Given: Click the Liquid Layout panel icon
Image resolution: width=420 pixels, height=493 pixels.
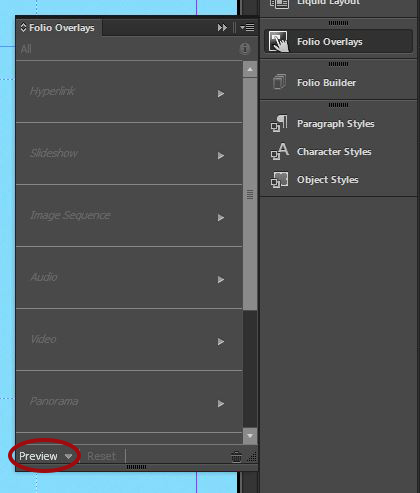Looking at the screenshot, I should point(279,4).
